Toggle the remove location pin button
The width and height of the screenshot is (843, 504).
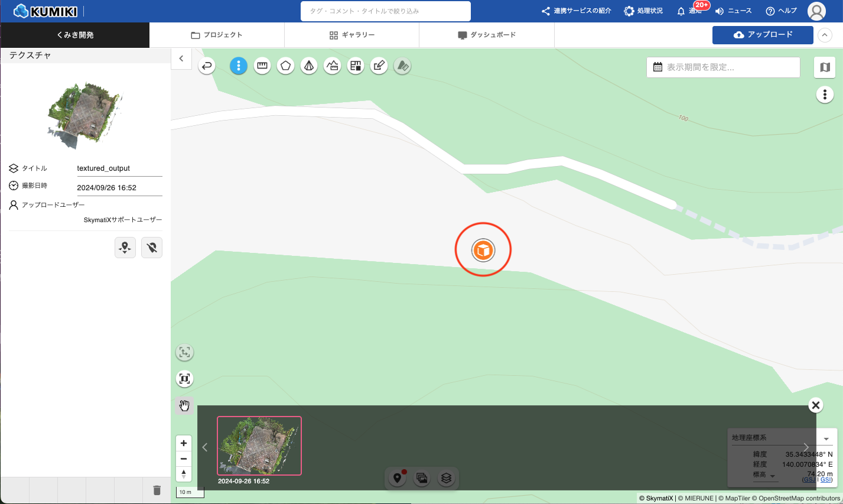click(152, 248)
